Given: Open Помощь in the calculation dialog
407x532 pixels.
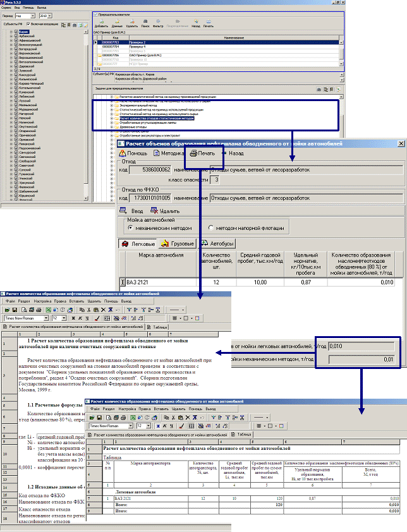Looking at the screenshot, I should click(133, 153).
